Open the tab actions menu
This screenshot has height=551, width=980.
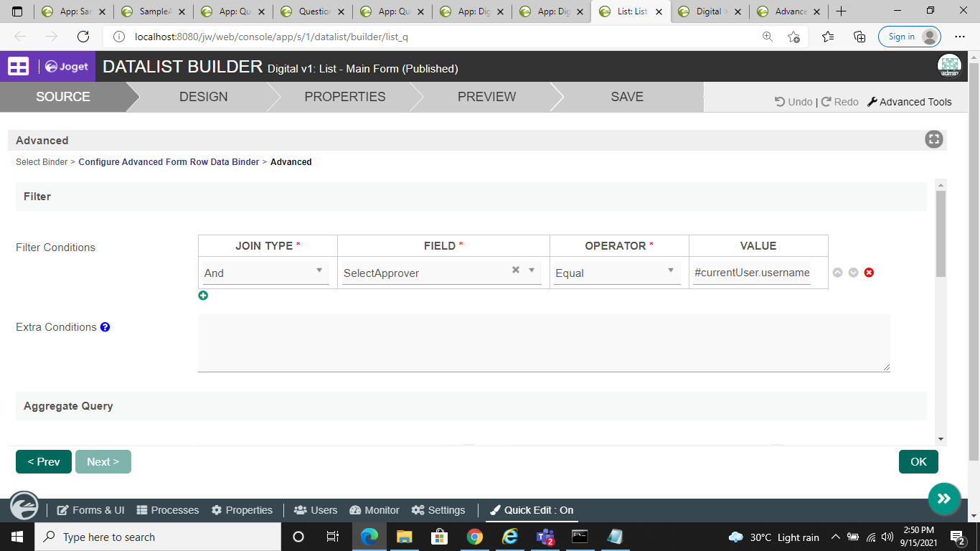pos(17,11)
